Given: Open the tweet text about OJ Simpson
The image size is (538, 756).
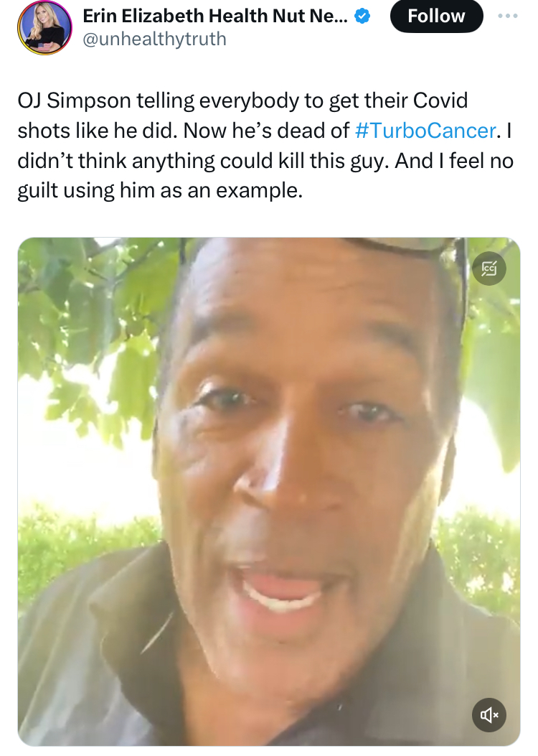Looking at the screenshot, I should tap(244, 145).
